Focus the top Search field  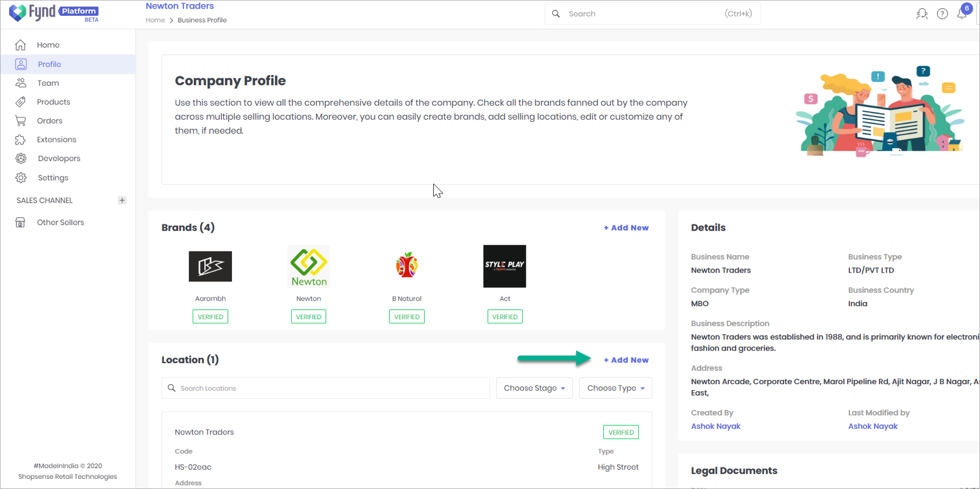tap(653, 14)
